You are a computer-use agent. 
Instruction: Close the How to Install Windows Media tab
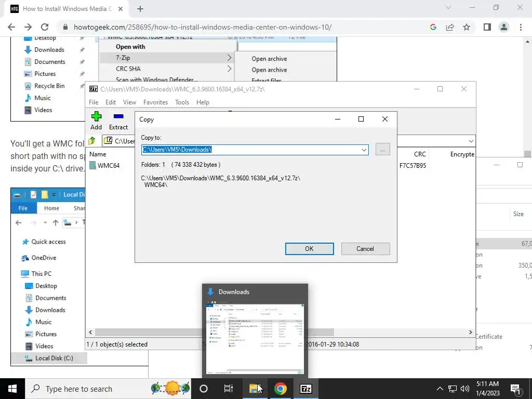[x=120, y=9]
